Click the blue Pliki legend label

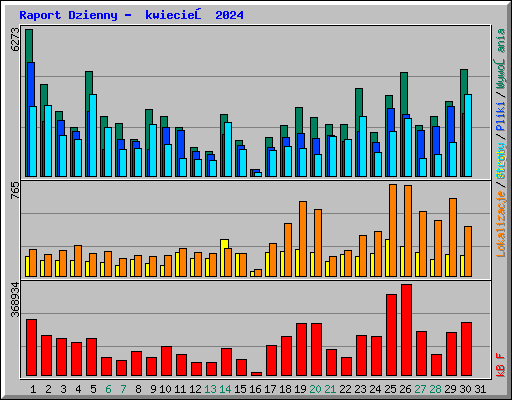pos(501,117)
